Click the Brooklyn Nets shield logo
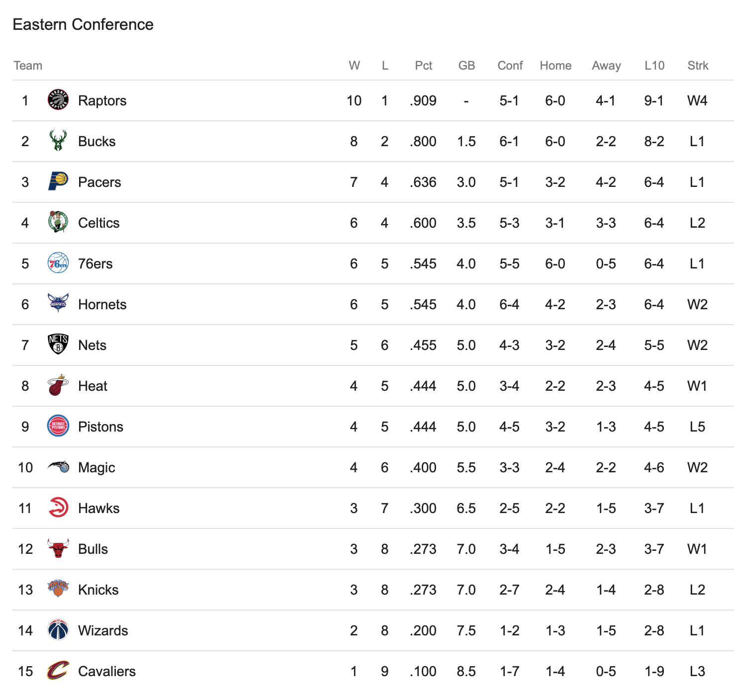 coord(58,345)
